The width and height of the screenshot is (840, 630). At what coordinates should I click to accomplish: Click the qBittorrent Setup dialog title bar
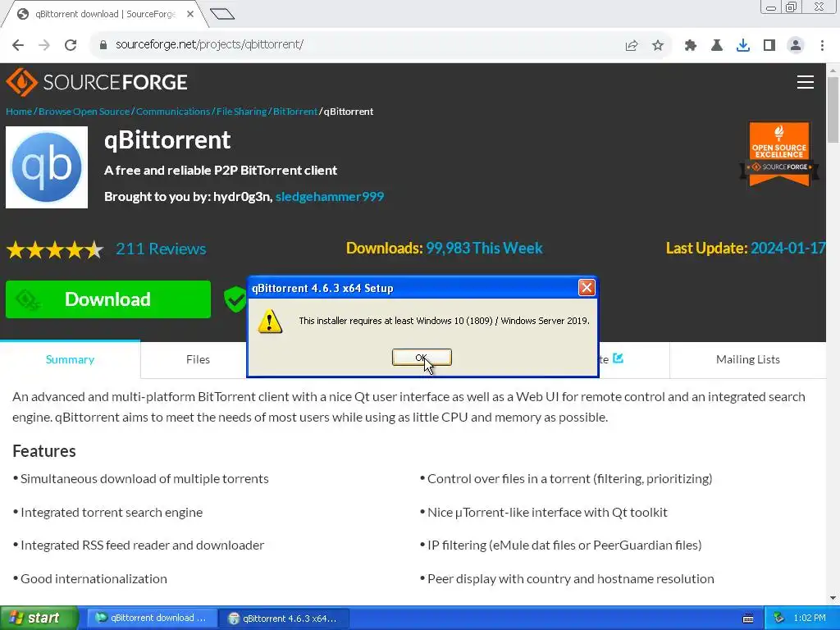pos(413,288)
